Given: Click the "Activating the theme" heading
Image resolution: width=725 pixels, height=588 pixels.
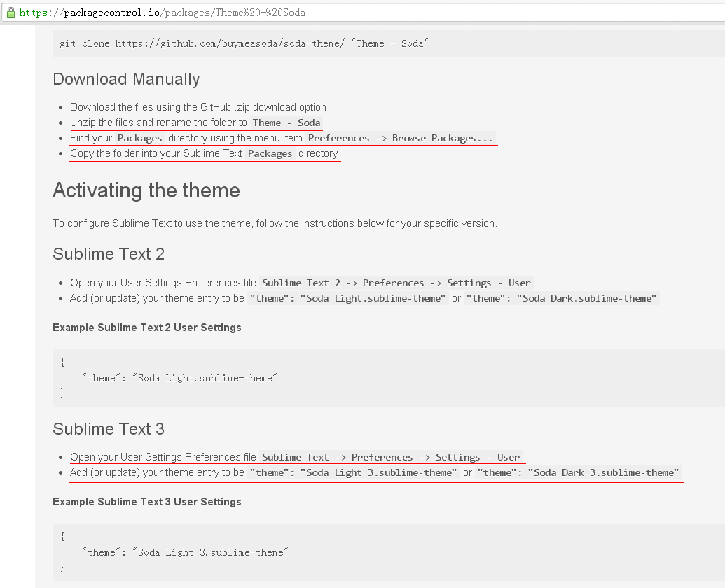Looking at the screenshot, I should 146,190.
